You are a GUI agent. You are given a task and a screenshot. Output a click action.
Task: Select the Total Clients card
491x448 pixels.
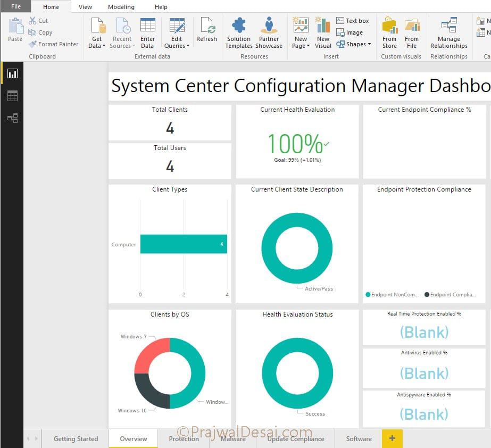(170, 123)
